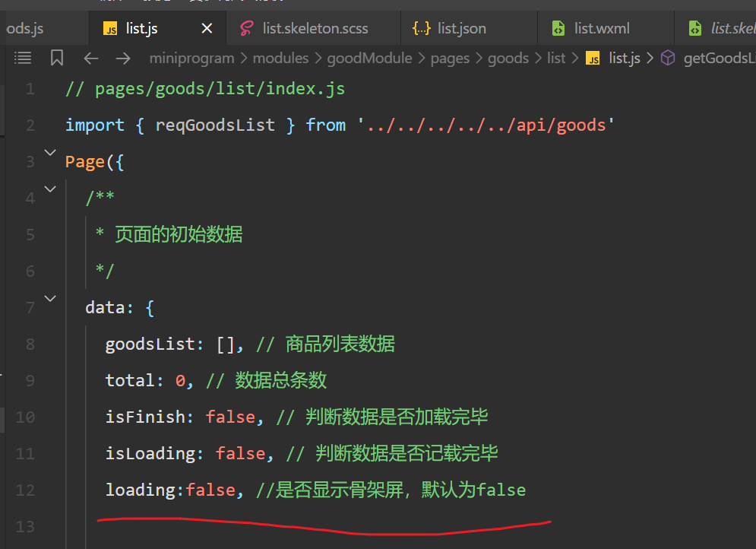Click the bookmark icon in the editor toolbar
This screenshot has width=756, height=549.
click(x=57, y=58)
